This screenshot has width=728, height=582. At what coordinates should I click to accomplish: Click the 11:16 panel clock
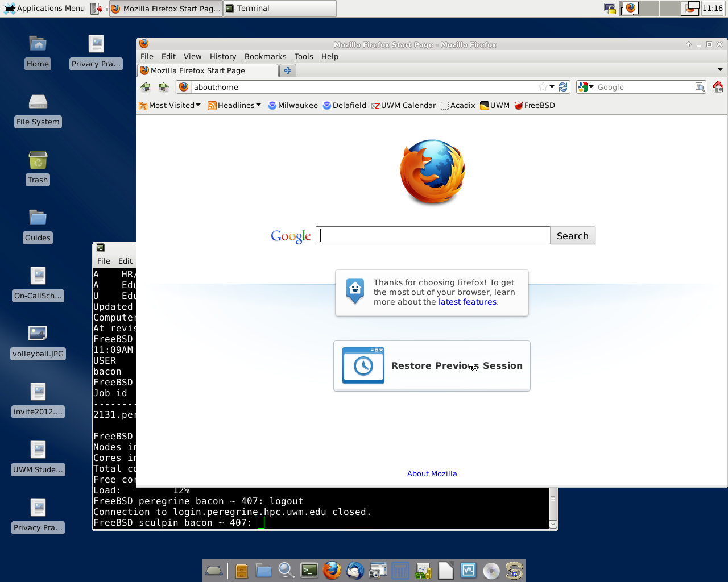click(x=713, y=8)
